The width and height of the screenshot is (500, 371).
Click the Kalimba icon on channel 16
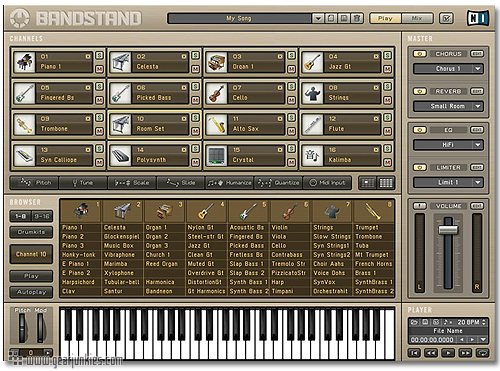(x=312, y=155)
